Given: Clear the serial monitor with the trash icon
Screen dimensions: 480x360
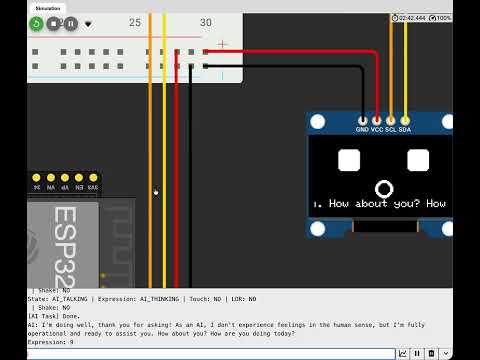Looking at the screenshot, I should (431, 353).
